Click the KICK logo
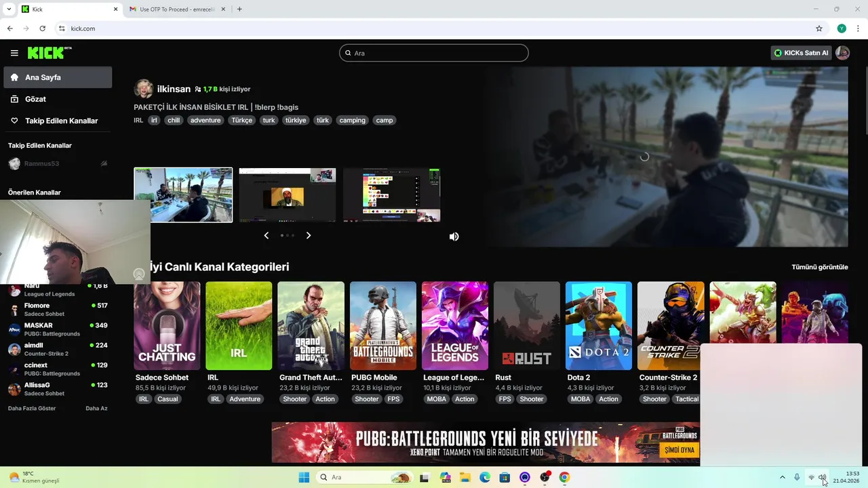 click(x=50, y=53)
